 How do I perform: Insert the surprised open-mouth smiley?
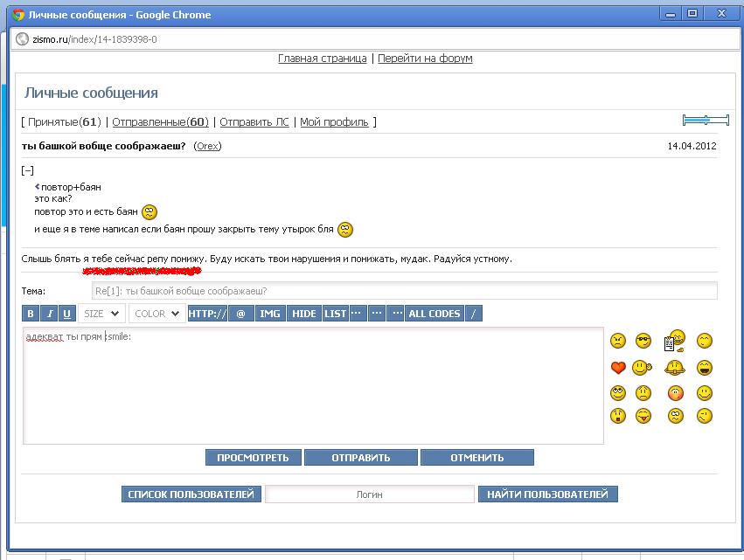pos(618,416)
